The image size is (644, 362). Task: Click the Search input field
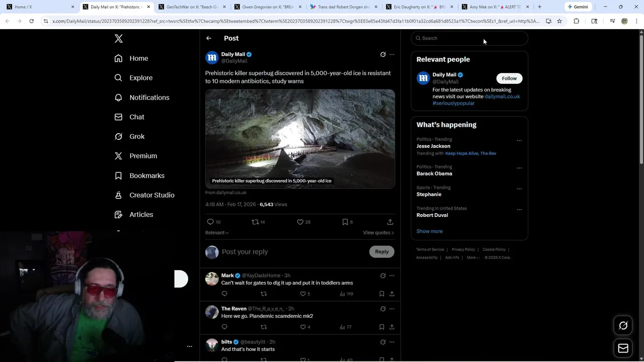pos(469,38)
